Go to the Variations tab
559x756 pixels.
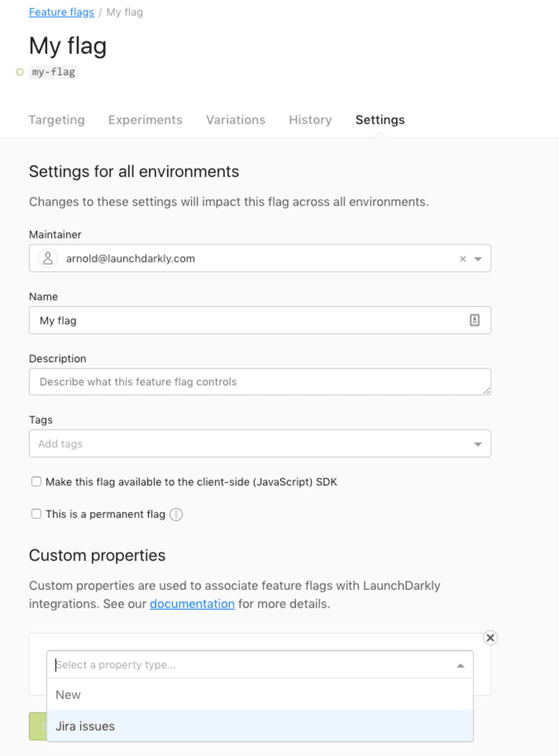[x=236, y=120]
